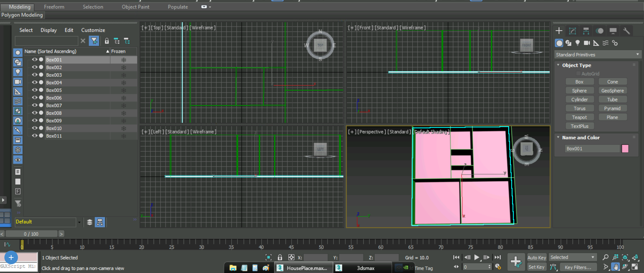Viewport: 644px width, 273px height.
Task: Open the Key Filters dialog
Action: pyautogui.click(x=578, y=267)
